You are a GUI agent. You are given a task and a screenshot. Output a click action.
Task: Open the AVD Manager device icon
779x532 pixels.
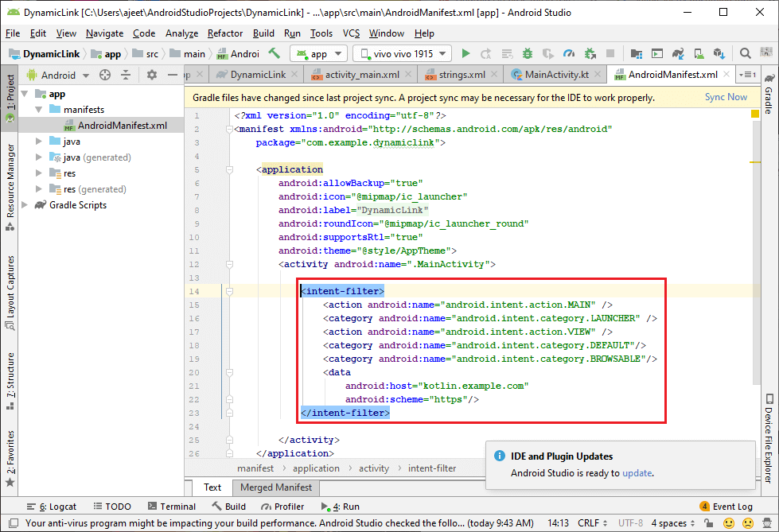pos(699,53)
